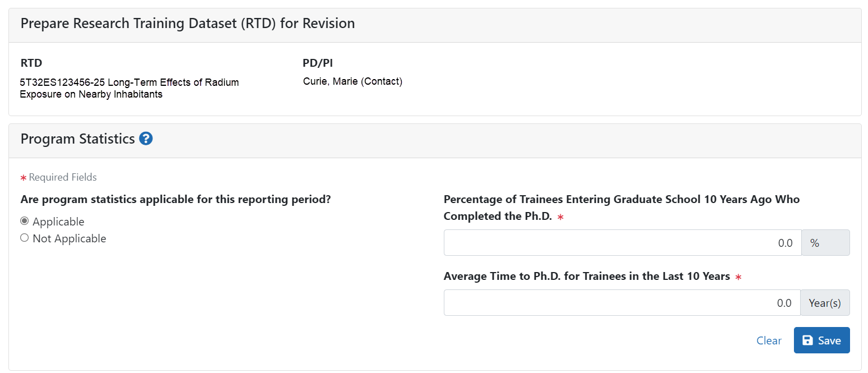Open the Program Statistics help icon
The width and height of the screenshot is (868, 373).
[x=146, y=139]
